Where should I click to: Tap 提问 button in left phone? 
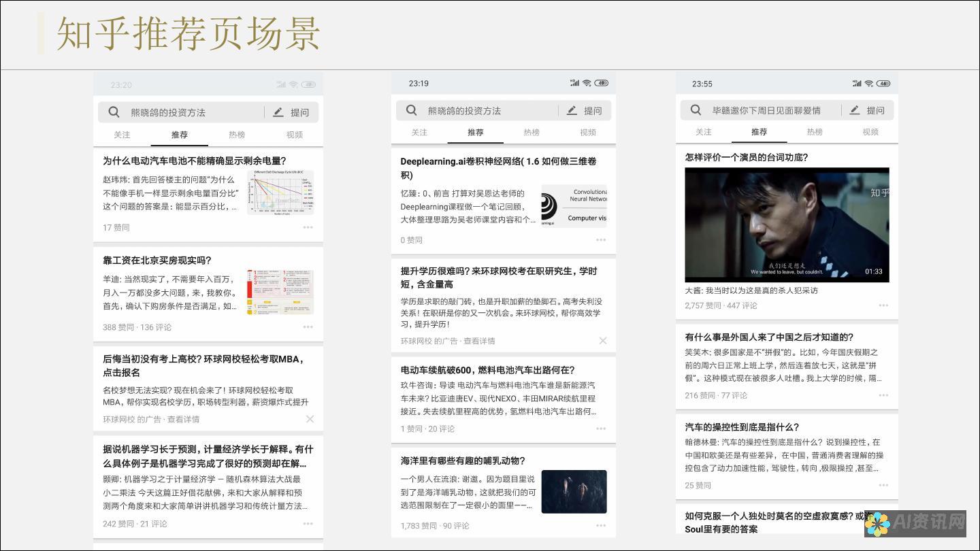pyautogui.click(x=291, y=112)
